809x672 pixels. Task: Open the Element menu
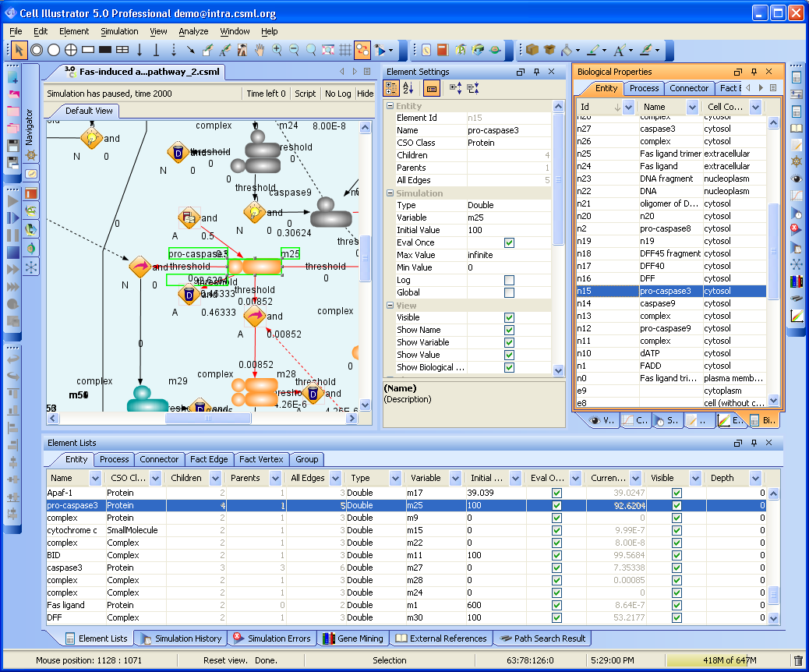pos(74,31)
